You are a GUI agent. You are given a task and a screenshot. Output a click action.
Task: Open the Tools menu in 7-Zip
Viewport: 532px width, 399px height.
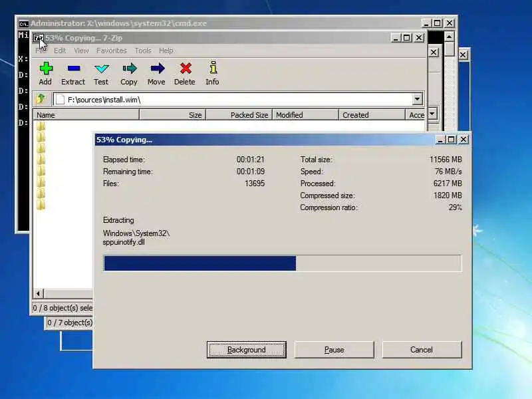143,51
